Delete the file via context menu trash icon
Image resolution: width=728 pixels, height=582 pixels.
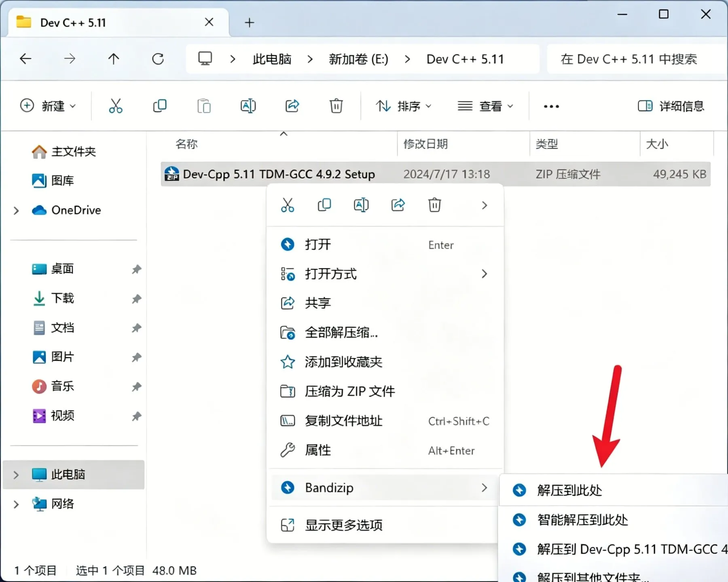point(435,205)
